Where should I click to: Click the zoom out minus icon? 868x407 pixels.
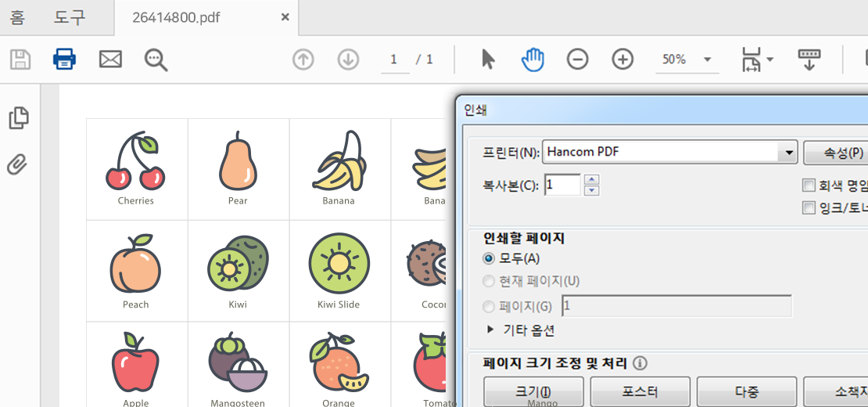[x=577, y=59]
